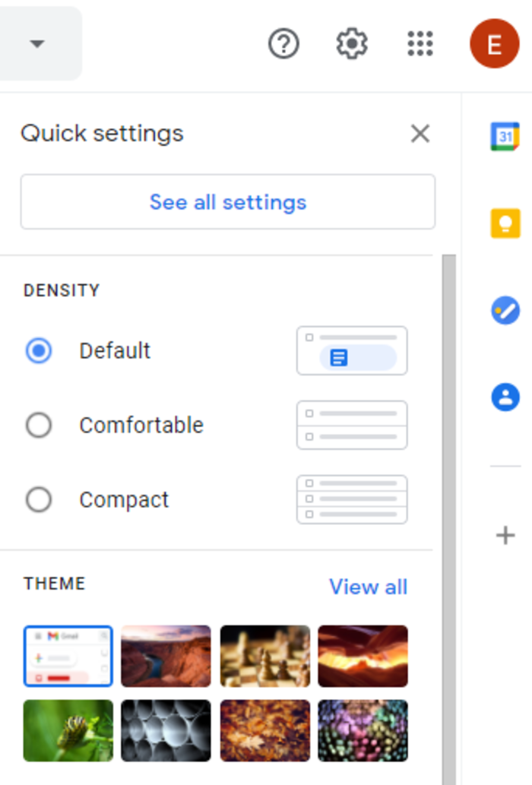This screenshot has height=785, width=532.
Task: Open the THEME section heading area
Action: [54, 584]
